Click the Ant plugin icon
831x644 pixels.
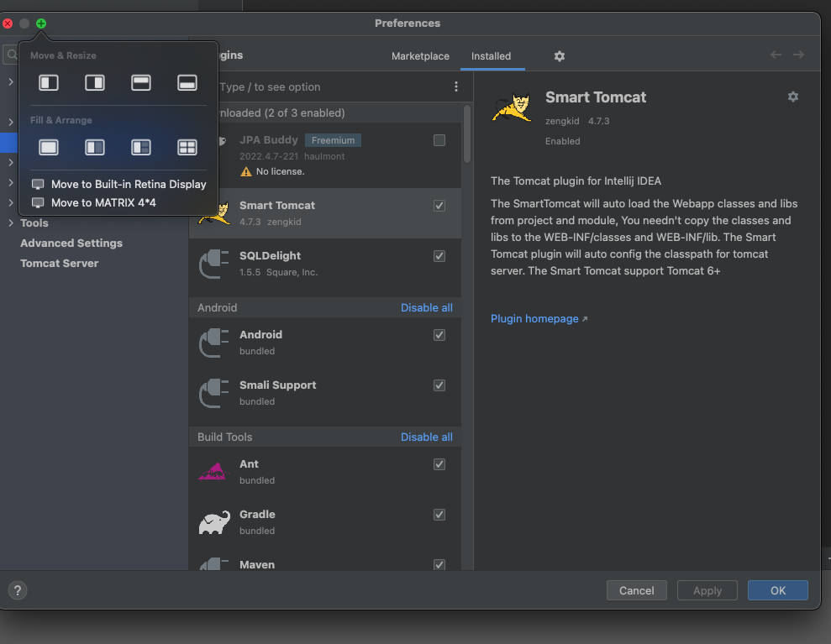pos(213,471)
